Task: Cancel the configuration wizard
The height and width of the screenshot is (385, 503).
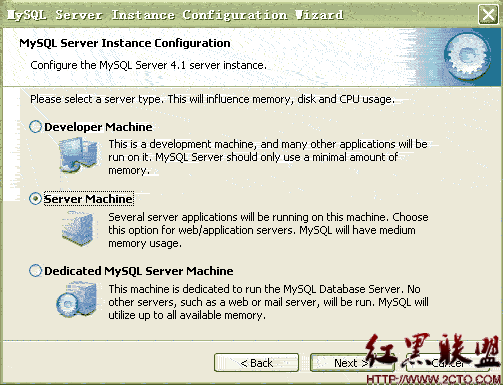Action: (448, 363)
